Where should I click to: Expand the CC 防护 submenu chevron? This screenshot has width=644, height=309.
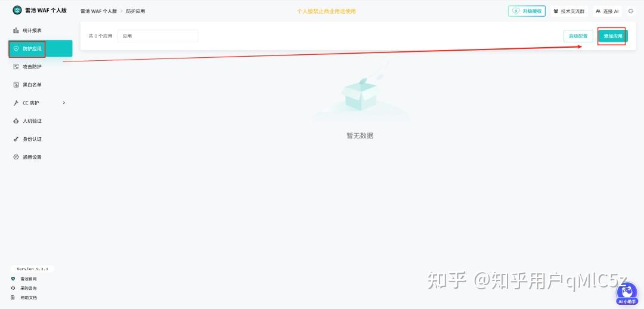pos(64,103)
